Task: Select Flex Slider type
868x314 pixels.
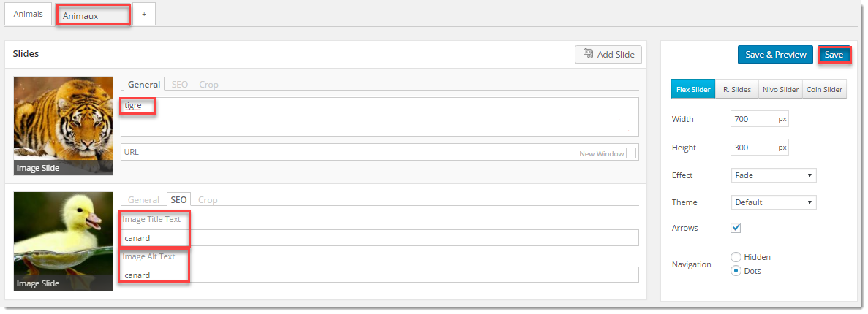Action: pyautogui.click(x=693, y=90)
